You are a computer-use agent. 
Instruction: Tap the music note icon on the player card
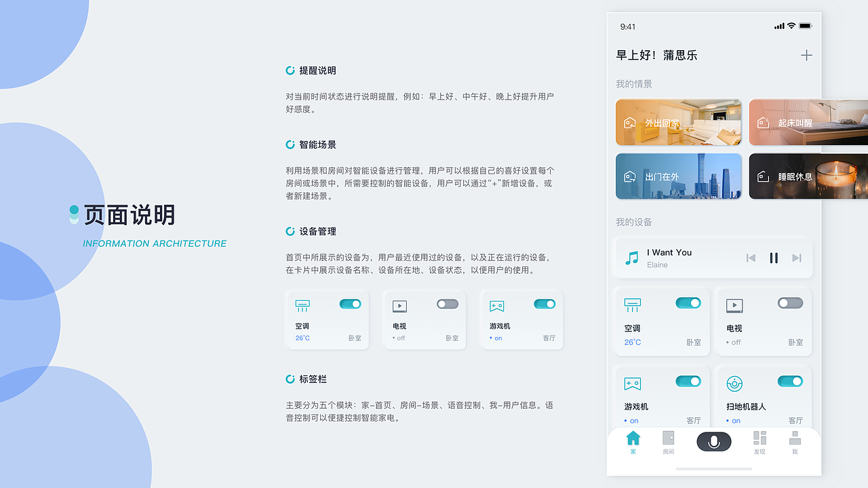(633, 258)
